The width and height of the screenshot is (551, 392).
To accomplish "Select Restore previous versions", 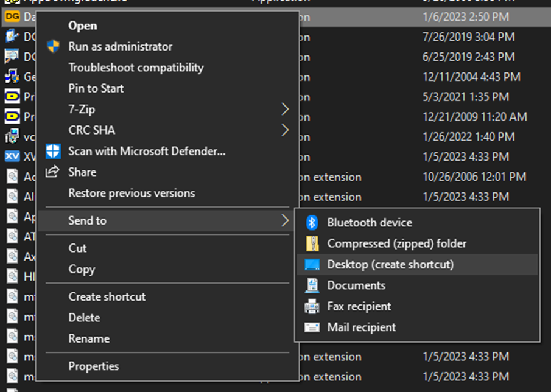I will 132,193.
